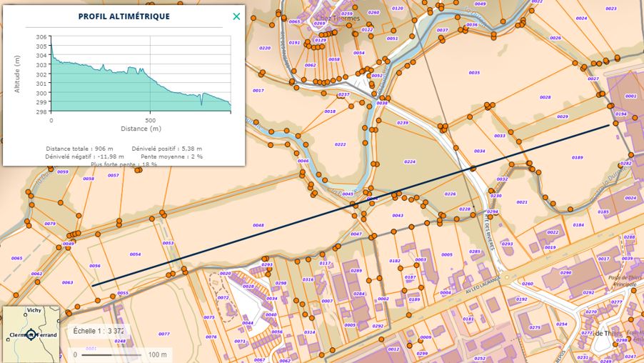Select the western start of the profile line
644x363 pixels.
tap(93, 286)
